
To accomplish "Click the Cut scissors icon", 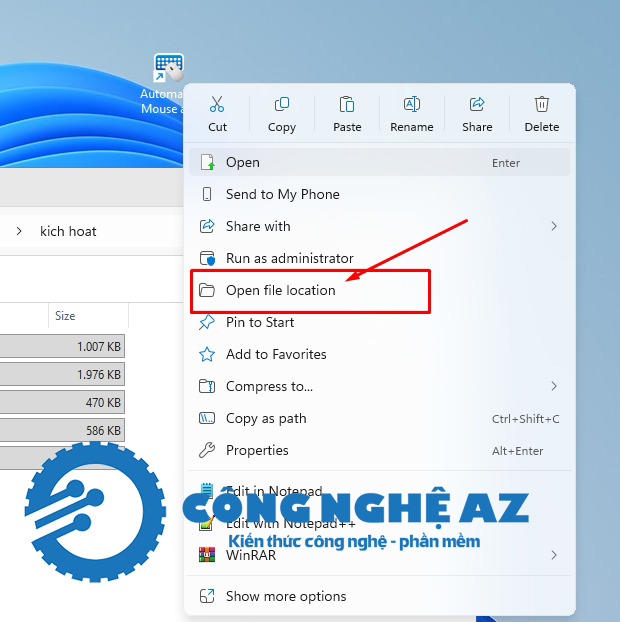I will (x=217, y=105).
